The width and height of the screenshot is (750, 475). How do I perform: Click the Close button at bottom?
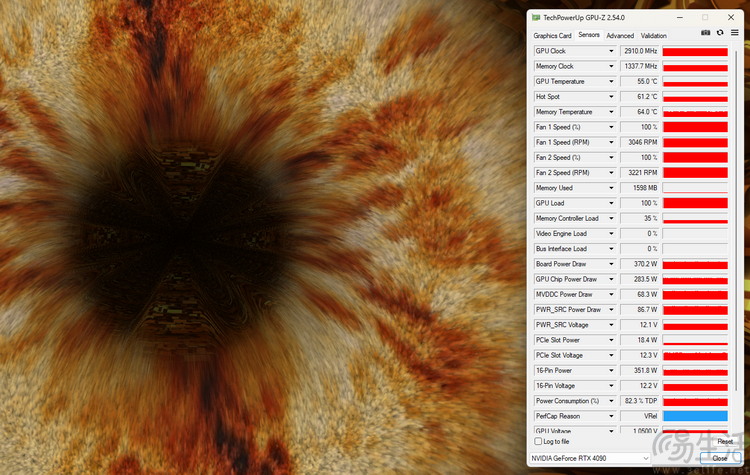719,458
